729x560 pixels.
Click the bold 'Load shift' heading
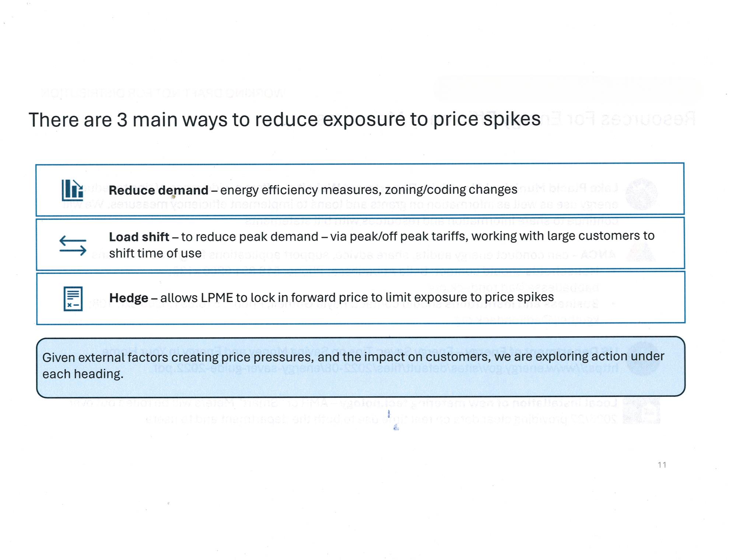[x=139, y=237]
